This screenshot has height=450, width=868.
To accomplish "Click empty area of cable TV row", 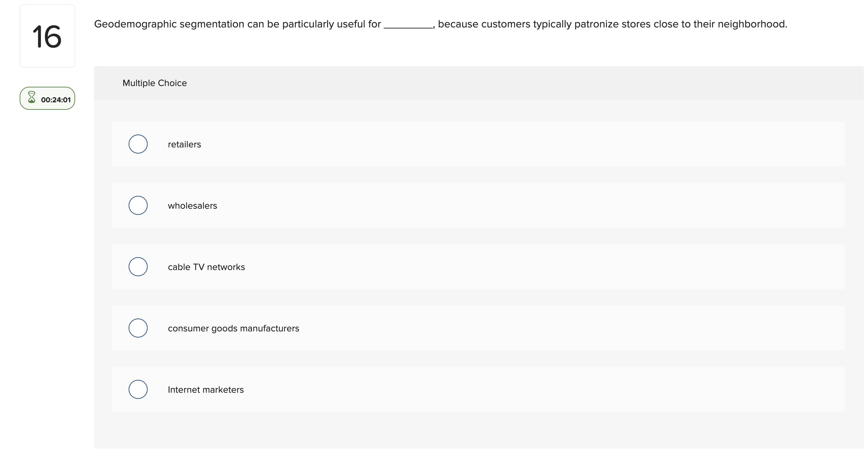I will click(x=508, y=267).
